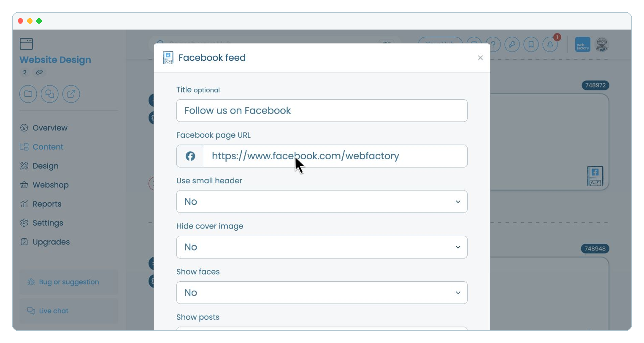The height and width of the screenshot is (343, 644).
Task: Open the robot user avatar
Action: (x=602, y=45)
